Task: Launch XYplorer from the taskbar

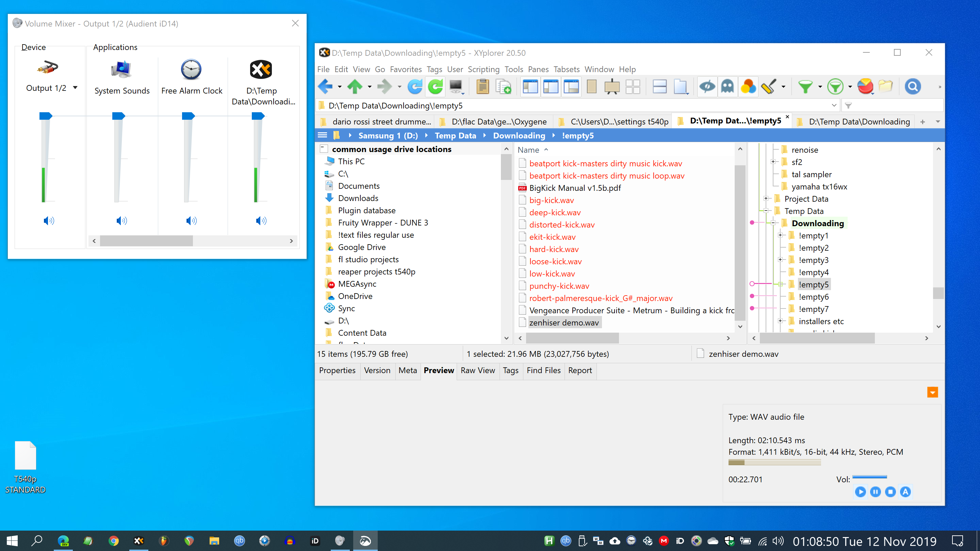Action: click(x=138, y=540)
